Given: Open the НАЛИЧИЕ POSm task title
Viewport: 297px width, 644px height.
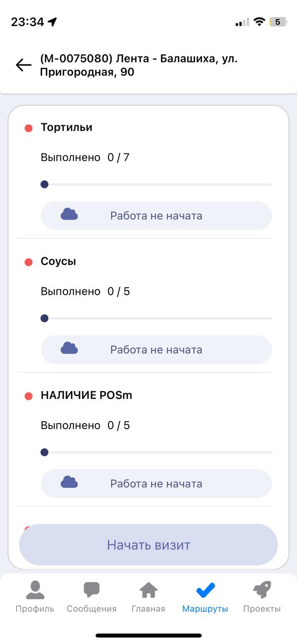Looking at the screenshot, I should pos(86,395).
